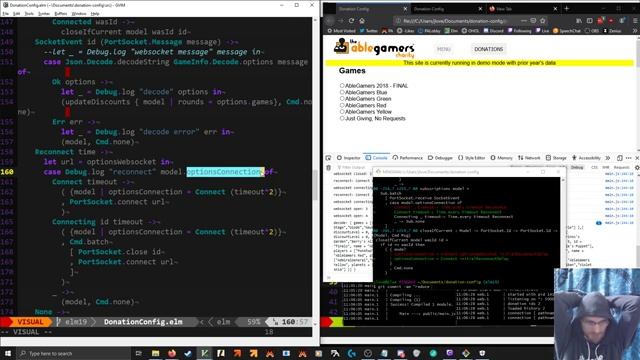Toggle responsive design mode icon in devtools

click(x=620, y=158)
